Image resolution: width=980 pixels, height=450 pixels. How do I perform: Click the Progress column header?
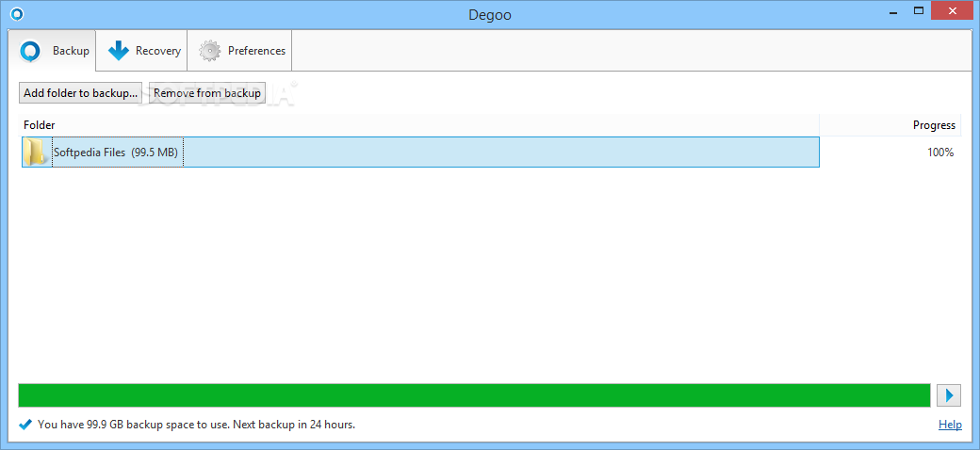pyautogui.click(x=890, y=125)
